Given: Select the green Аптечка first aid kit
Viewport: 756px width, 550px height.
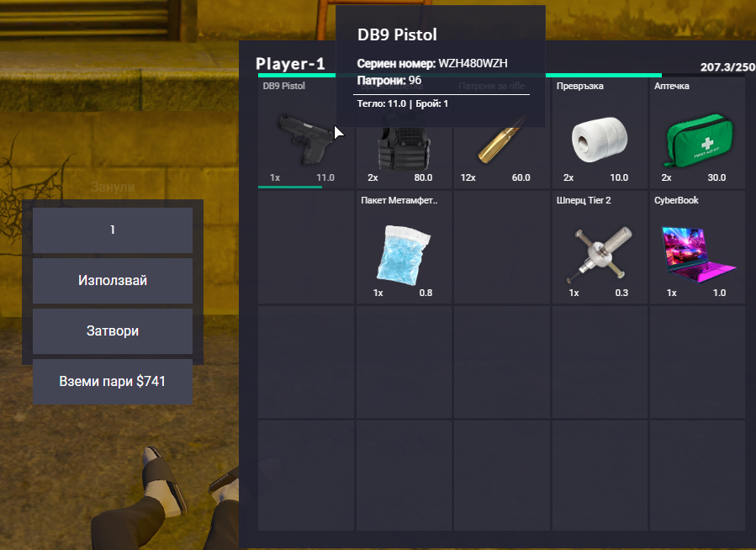Looking at the screenshot, I should tap(699, 140).
